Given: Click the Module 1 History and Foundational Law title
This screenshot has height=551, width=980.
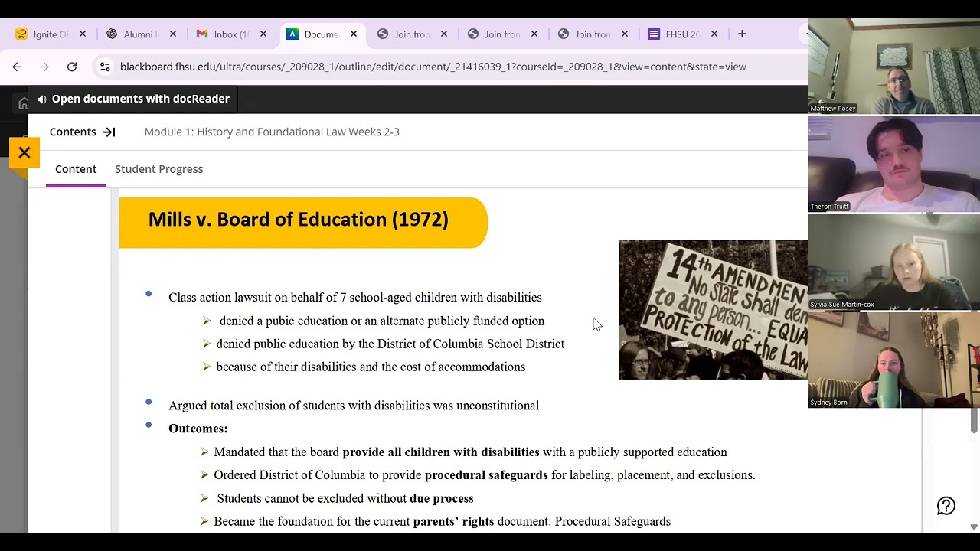Looking at the screenshot, I should pyautogui.click(x=272, y=132).
